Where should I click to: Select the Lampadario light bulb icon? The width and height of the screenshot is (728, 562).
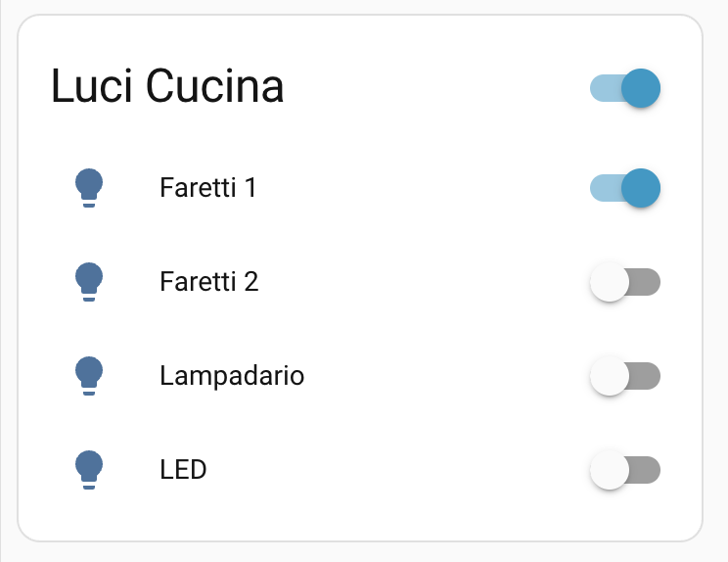pyautogui.click(x=89, y=376)
